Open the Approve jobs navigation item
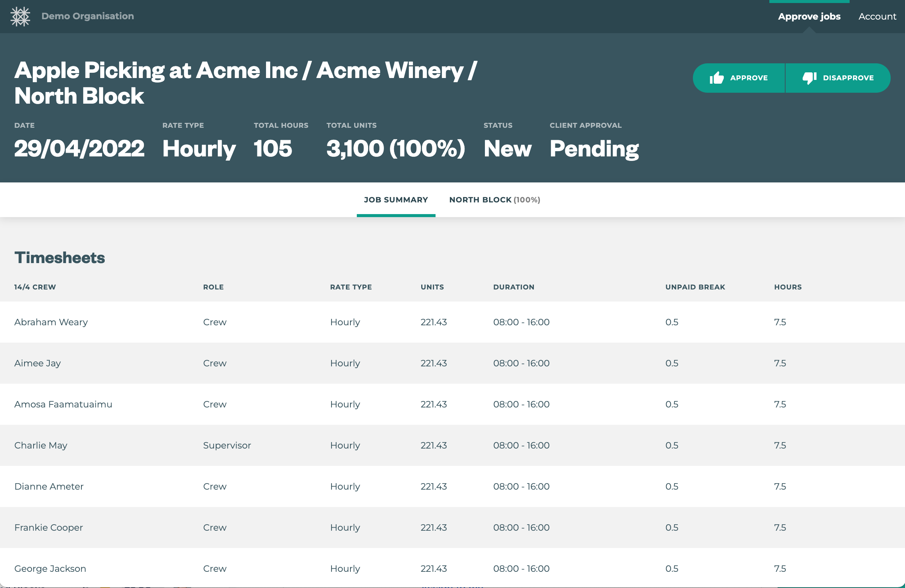 click(809, 16)
